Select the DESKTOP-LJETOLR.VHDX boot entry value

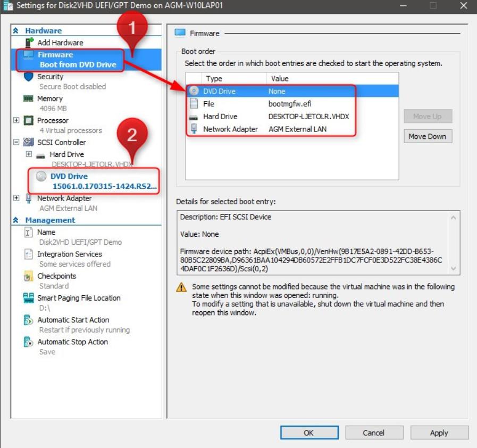pos(308,117)
